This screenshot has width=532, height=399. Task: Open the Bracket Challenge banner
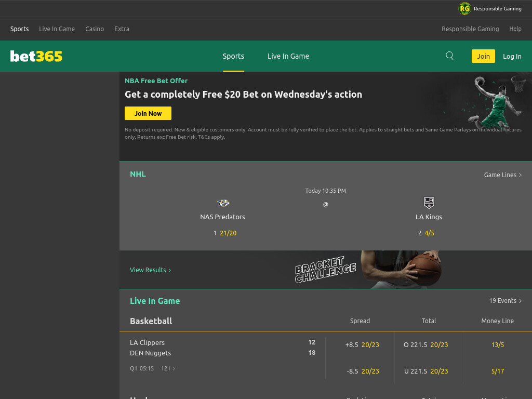coord(326,270)
